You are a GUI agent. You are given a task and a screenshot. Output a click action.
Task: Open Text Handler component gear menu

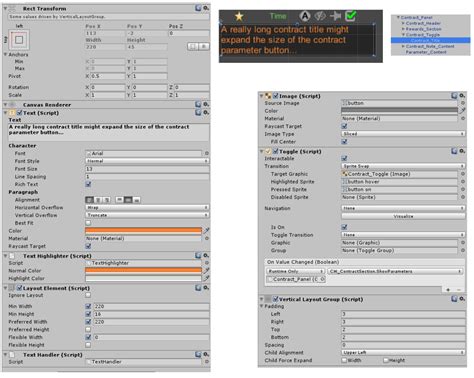coord(206,354)
